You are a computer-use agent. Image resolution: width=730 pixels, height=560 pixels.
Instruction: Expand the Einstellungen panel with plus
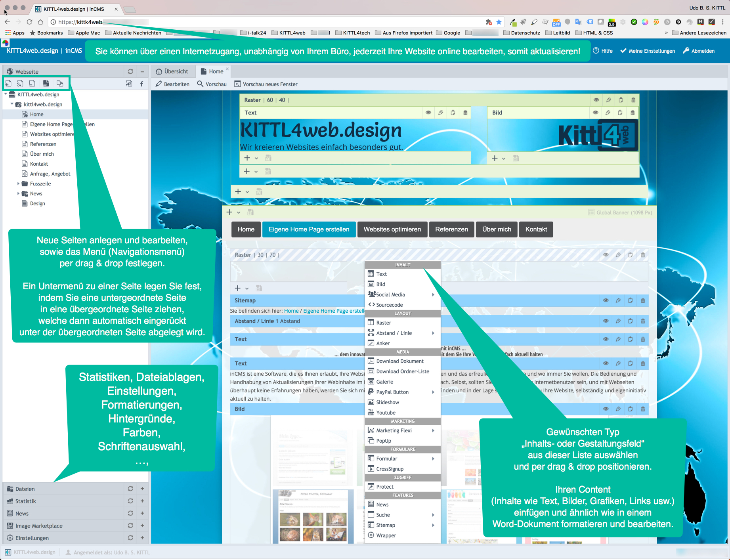pyautogui.click(x=142, y=538)
